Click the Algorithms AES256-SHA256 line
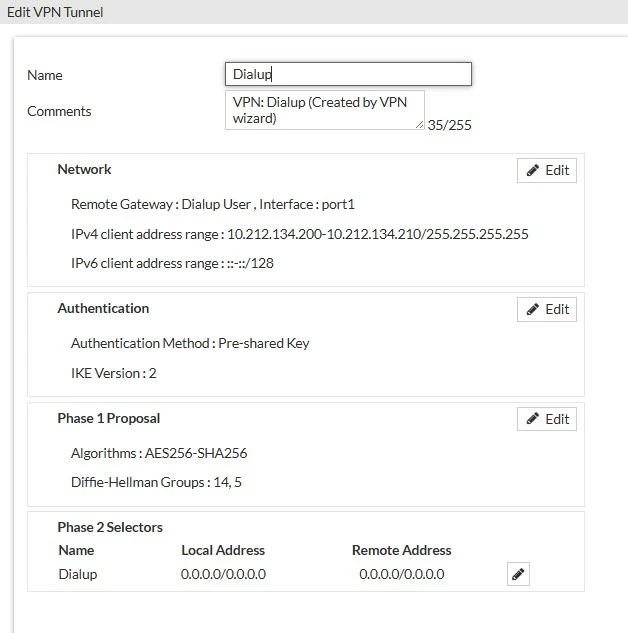The image size is (628, 633). click(x=159, y=453)
